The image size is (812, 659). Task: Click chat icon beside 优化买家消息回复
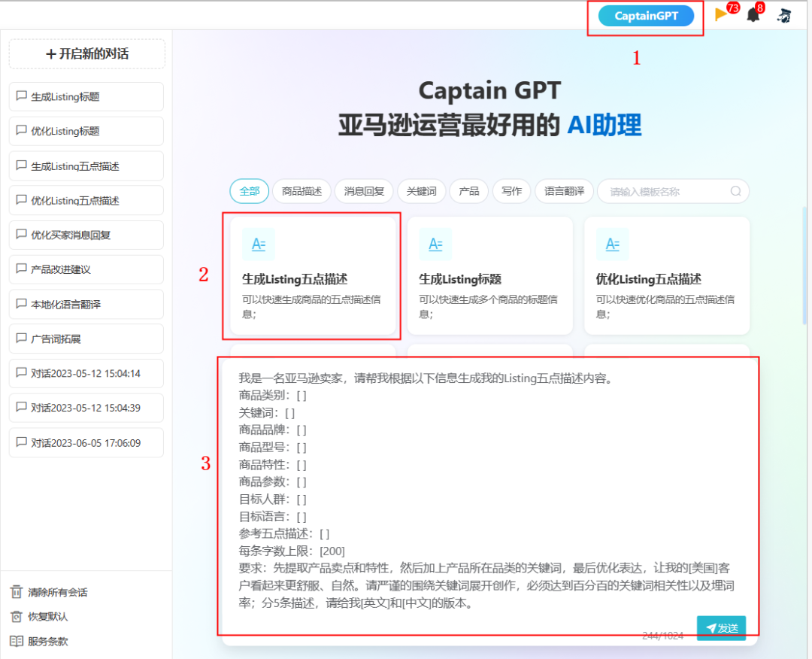coord(21,234)
